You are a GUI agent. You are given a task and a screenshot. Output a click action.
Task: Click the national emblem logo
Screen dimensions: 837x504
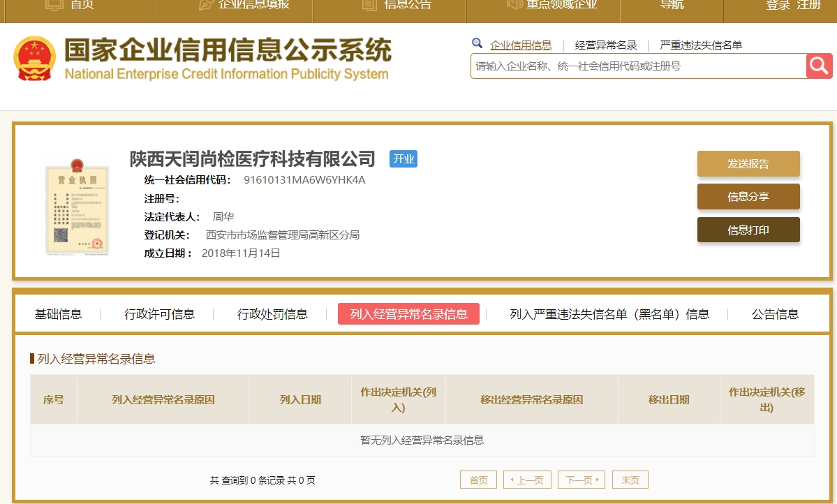[x=35, y=59]
